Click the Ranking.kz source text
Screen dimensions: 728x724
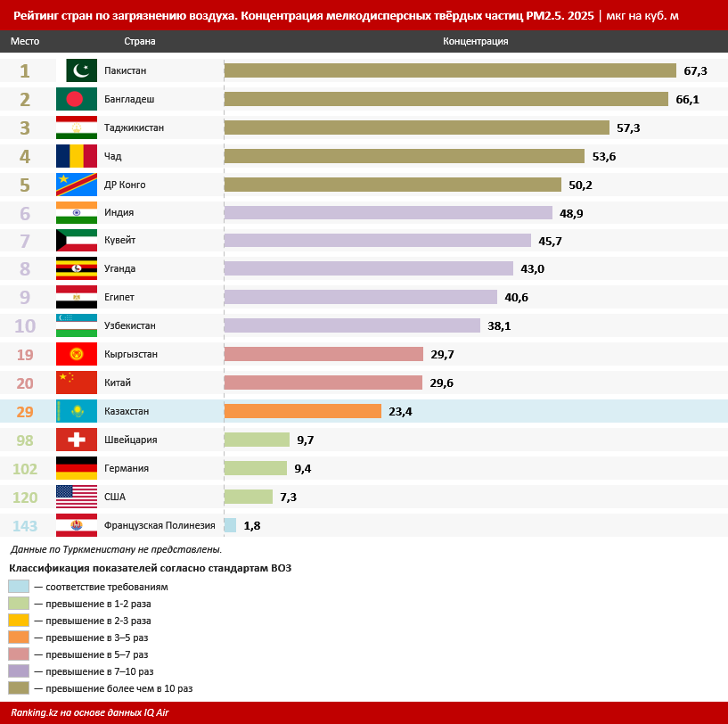point(90,712)
